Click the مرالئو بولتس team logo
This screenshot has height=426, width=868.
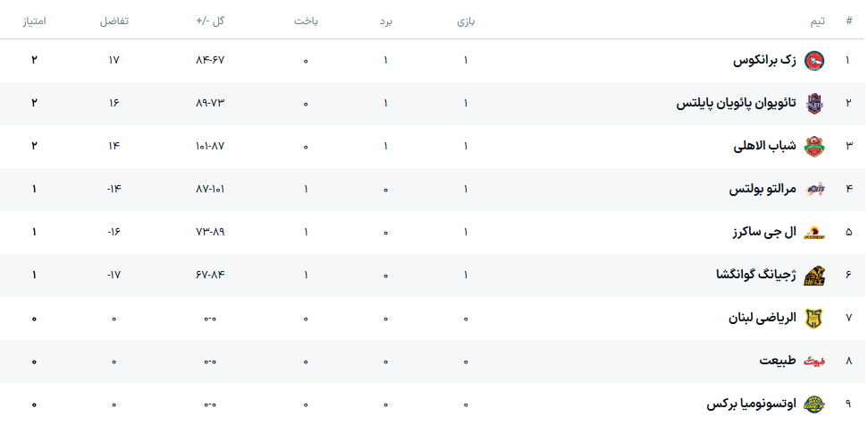(x=814, y=190)
